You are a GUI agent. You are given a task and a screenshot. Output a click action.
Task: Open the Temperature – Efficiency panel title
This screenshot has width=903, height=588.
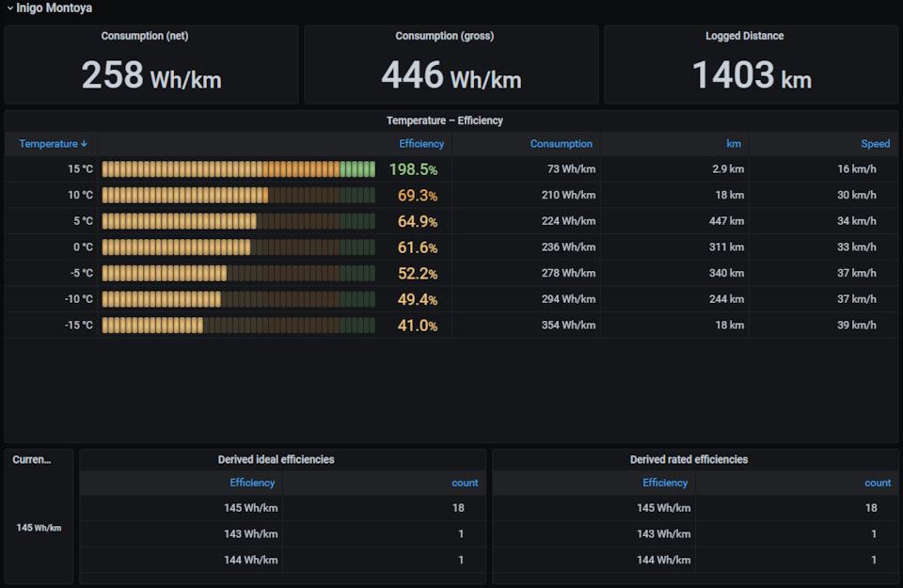[x=445, y=120]
